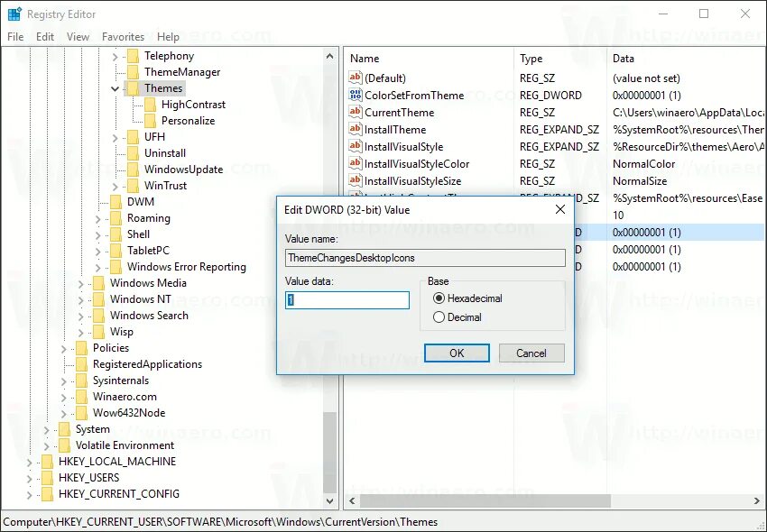
Task: Click the HighContrast folder icon
Action: tap(150, 105)
